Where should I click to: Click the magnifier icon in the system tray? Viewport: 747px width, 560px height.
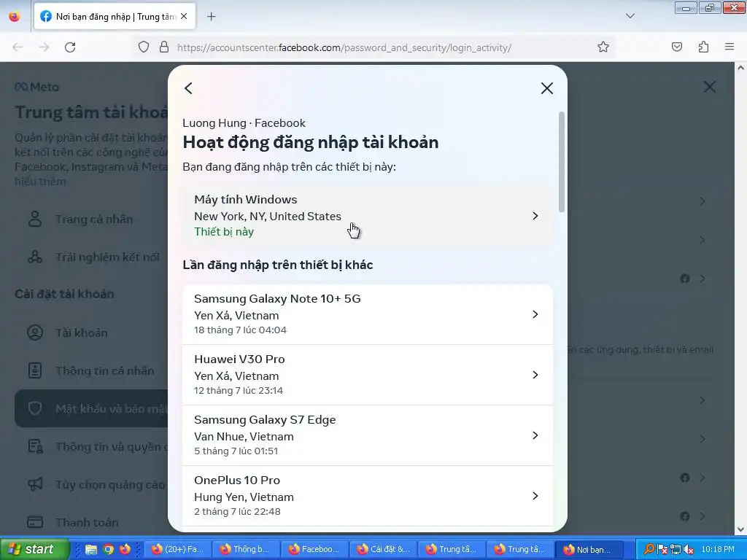[x=649, y=550]
